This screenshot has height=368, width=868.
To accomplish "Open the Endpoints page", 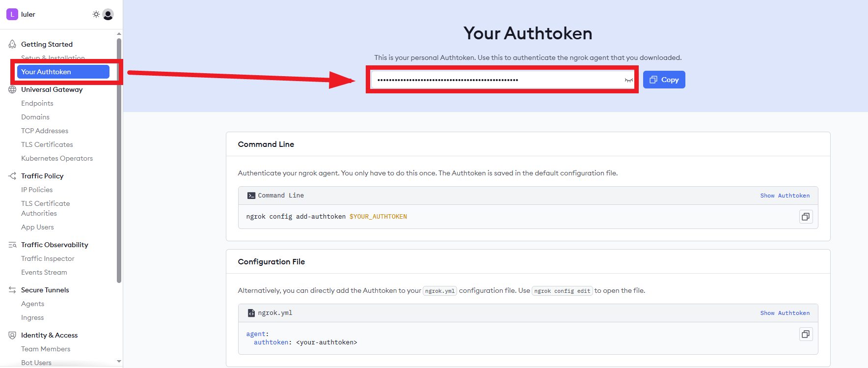I will (x=37, y=103).
